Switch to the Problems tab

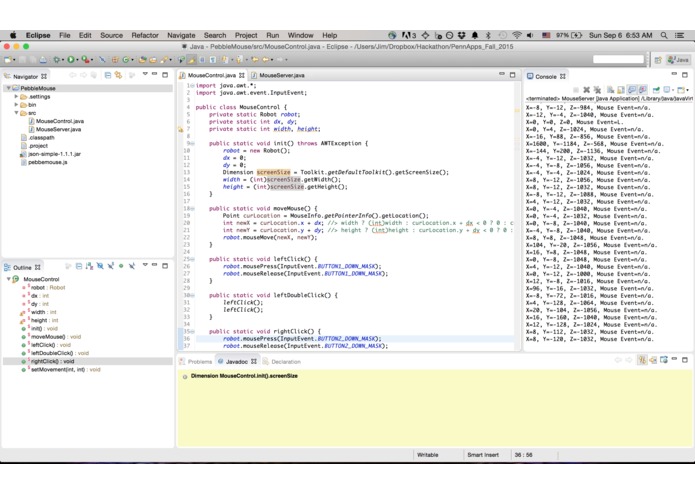click(x=199, y=362)
